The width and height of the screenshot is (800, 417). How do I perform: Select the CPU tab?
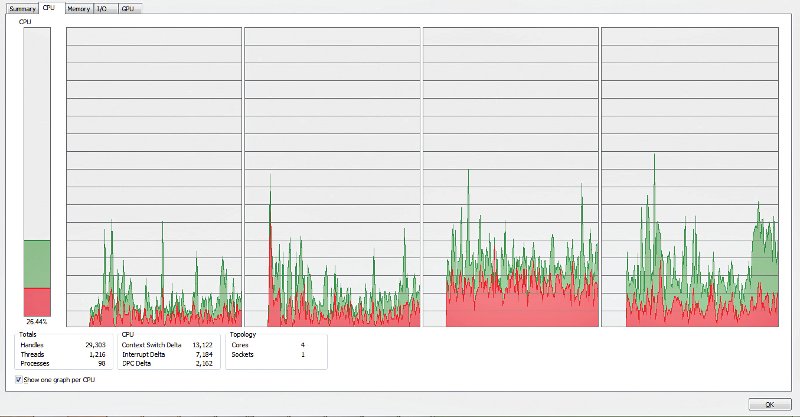[x=49, y=7]
